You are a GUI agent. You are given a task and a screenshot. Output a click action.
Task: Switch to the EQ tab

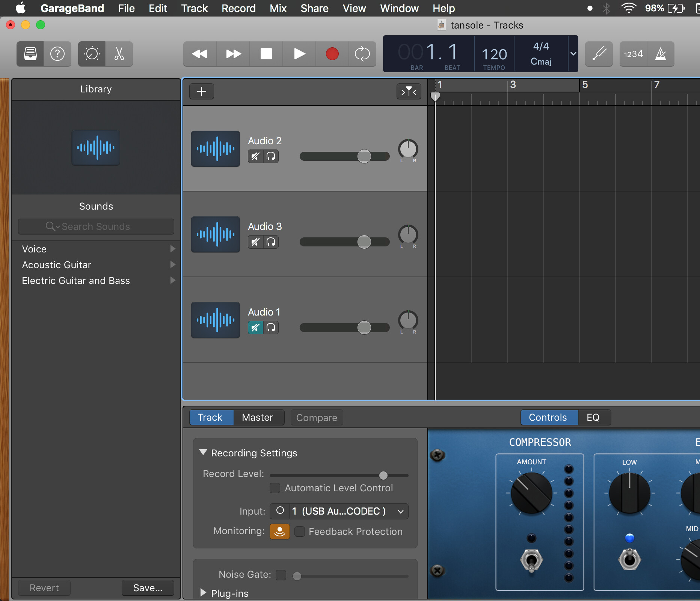pyautogui.click(x=593, y=417)
